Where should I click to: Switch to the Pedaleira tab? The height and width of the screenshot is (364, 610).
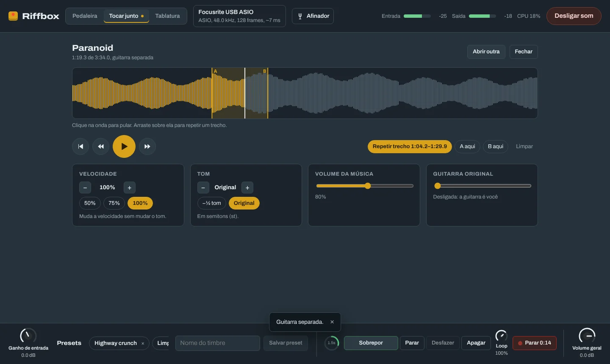coord(85,16)
